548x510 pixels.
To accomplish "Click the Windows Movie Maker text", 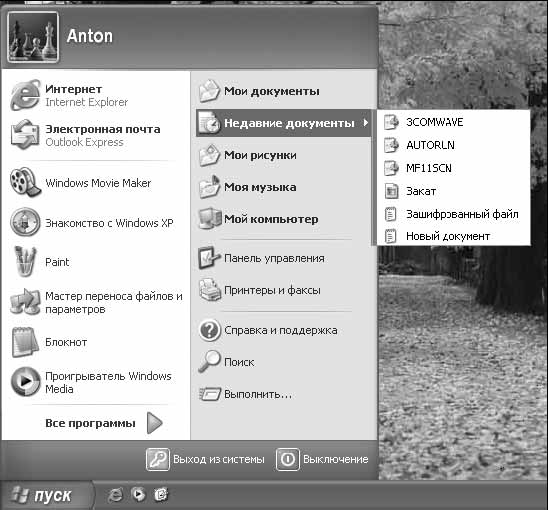I will [98, 183].
